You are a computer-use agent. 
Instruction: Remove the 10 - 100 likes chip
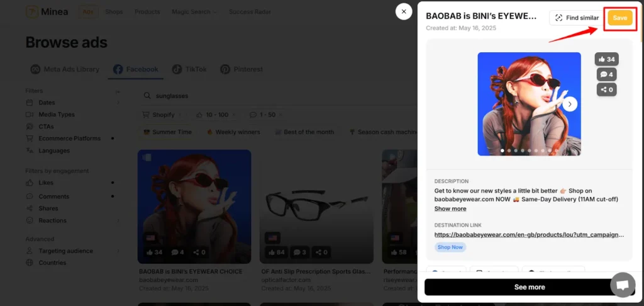pos(233,115)
